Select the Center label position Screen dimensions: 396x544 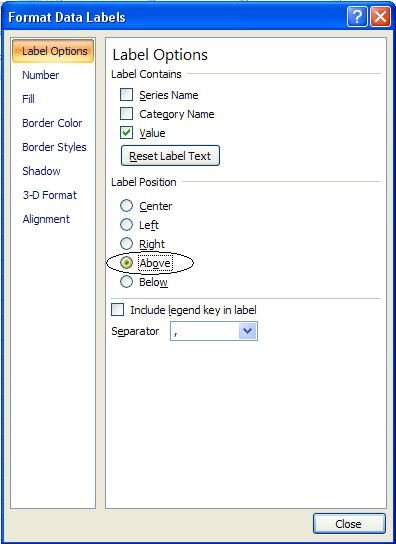[126, 206]
